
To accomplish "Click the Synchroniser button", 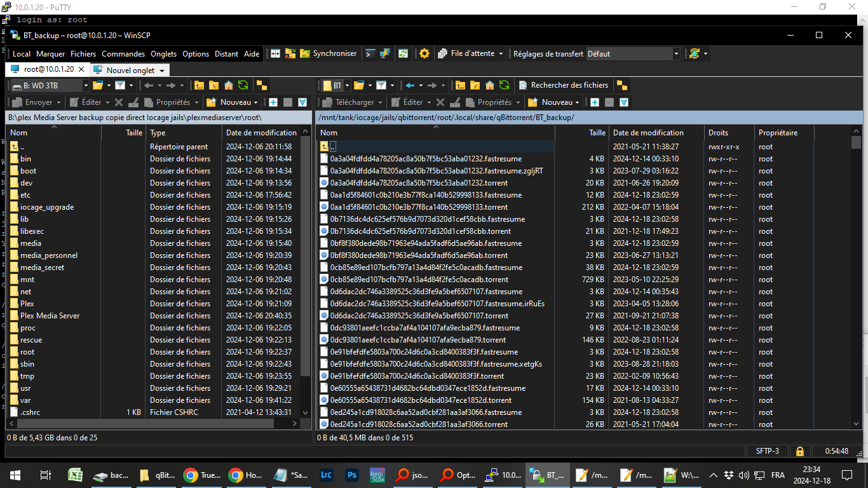I will pos(328,54).
